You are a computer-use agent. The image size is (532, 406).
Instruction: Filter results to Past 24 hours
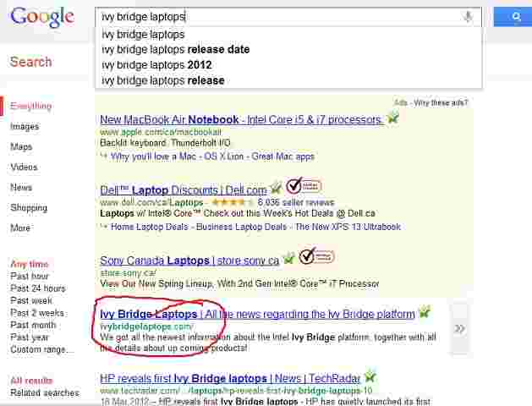click(x=38, y=288)
